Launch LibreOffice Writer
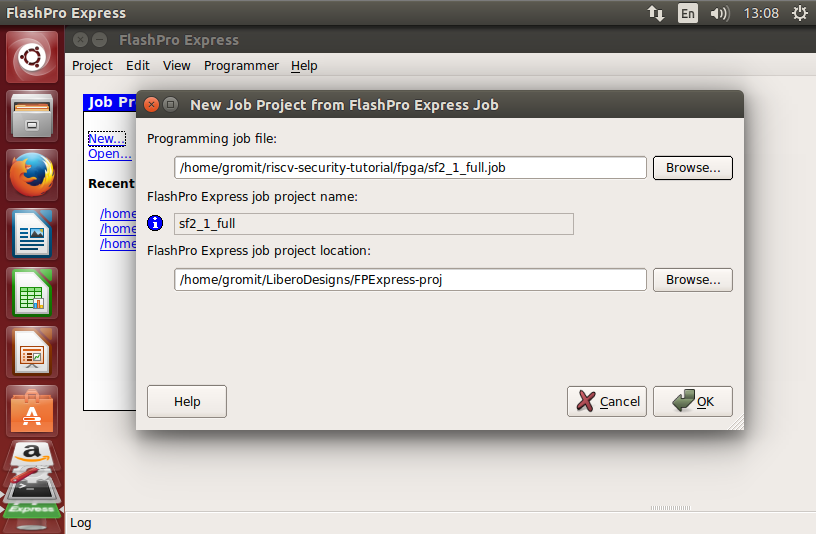Screen dimensions: 816x534 32,234
